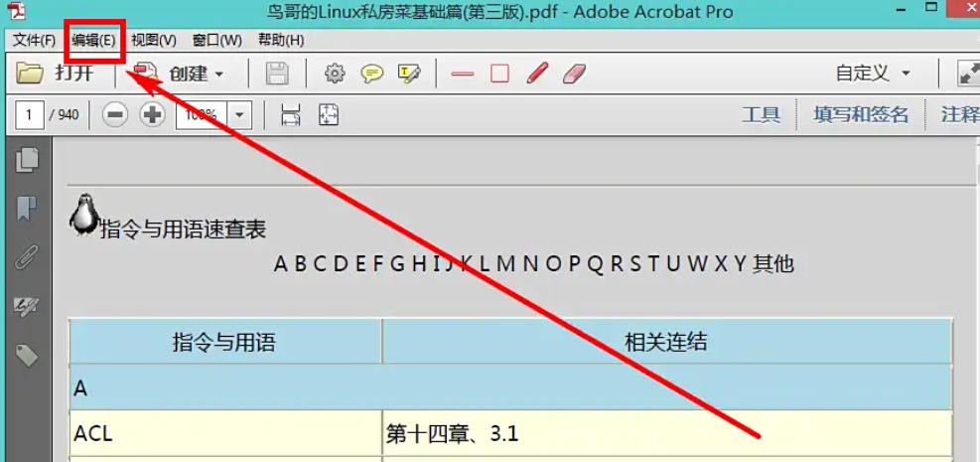Click index letter R link
The width and height of the screenshot is (980, 462).
point(617,264)
